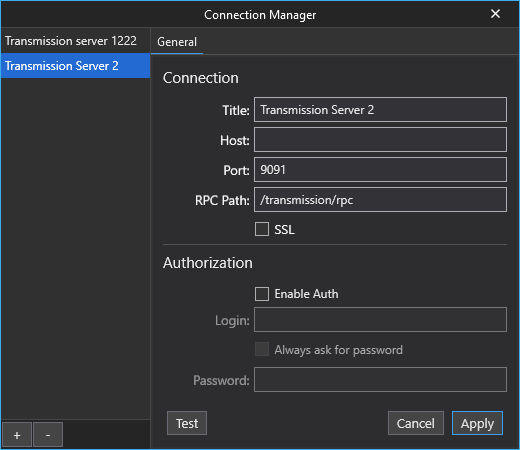Enable the SSL checkbox
Screen dimensions: 520x450
[x=262, y=229]
